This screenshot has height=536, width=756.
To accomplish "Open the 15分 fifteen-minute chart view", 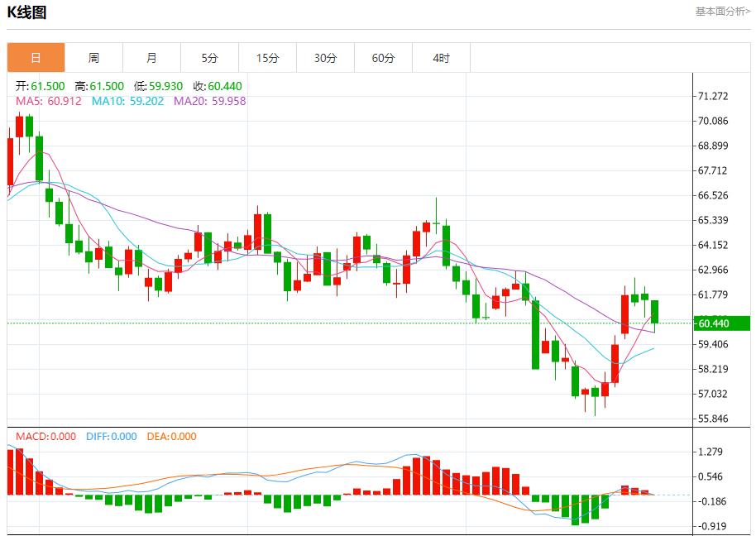I will click(x=268, y=57).
